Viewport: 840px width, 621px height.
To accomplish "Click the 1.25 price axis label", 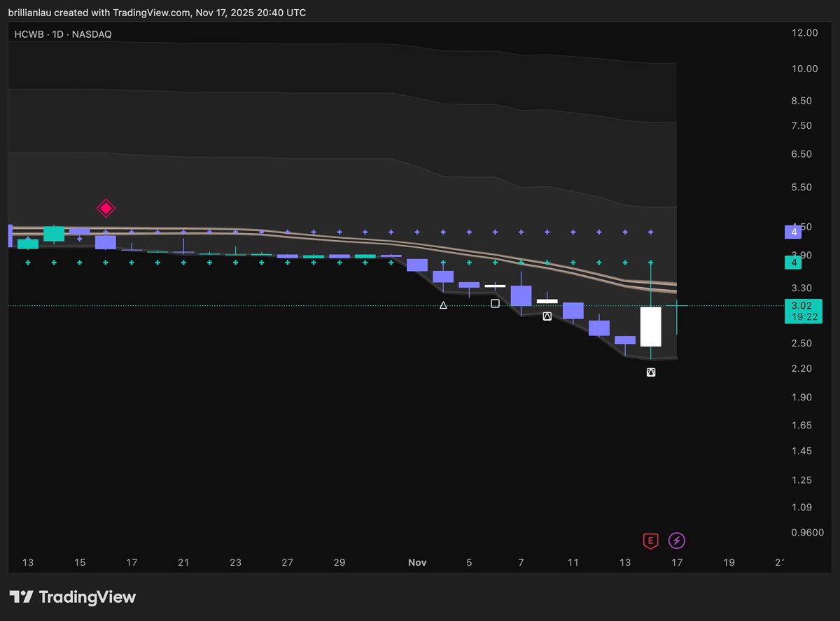I will click(801, 480).
